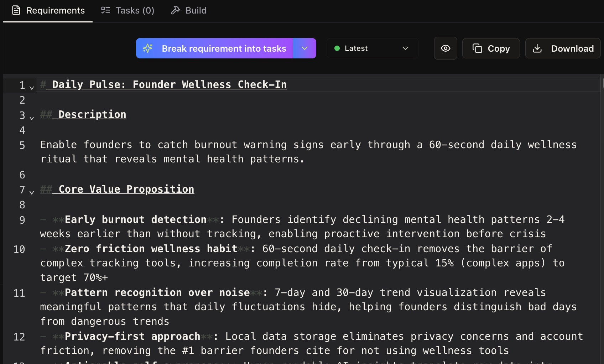Switch to the Tasks (0) tab

(135, 10)
